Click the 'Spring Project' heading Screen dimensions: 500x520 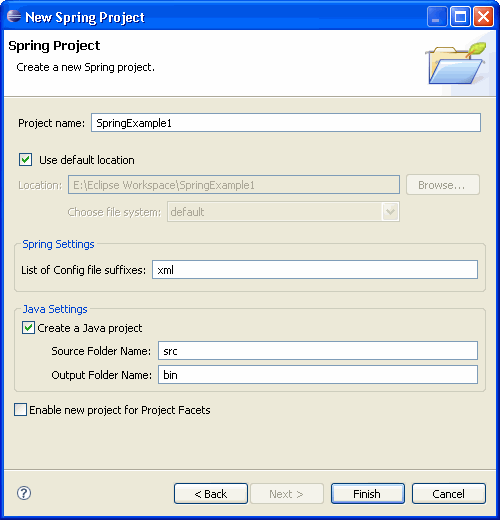pyautogui.click(x=54, y=46)
